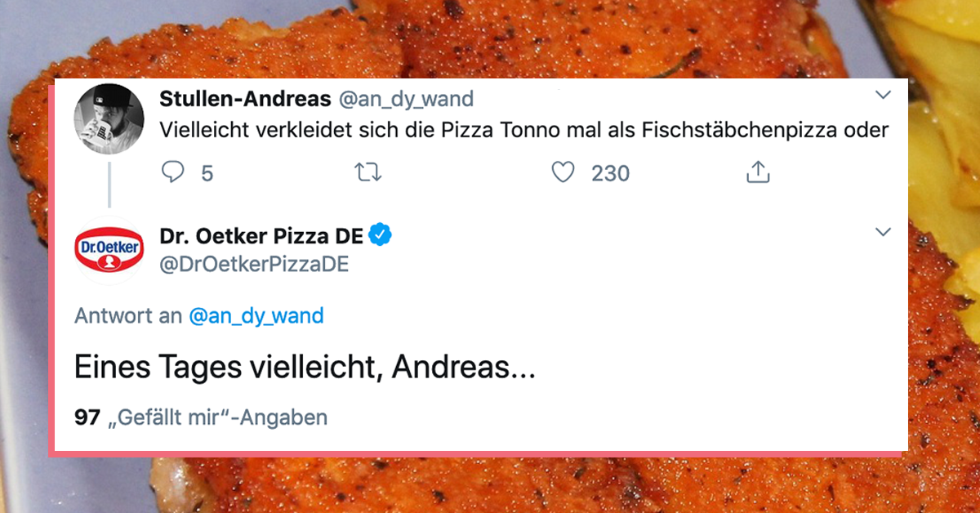Open Dr. Oetker Pizza DE profile name
980x513 pixels.
[261, 237]
